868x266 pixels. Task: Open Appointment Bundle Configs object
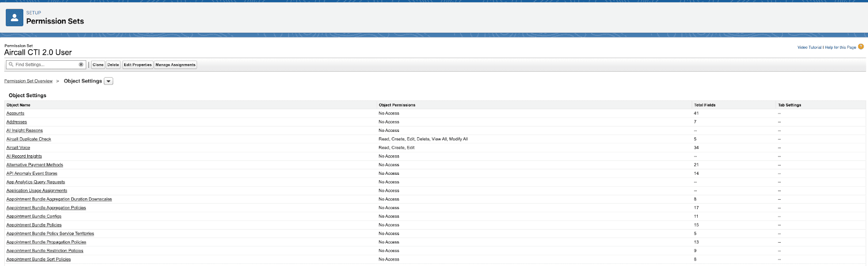(x=34, y=217)
